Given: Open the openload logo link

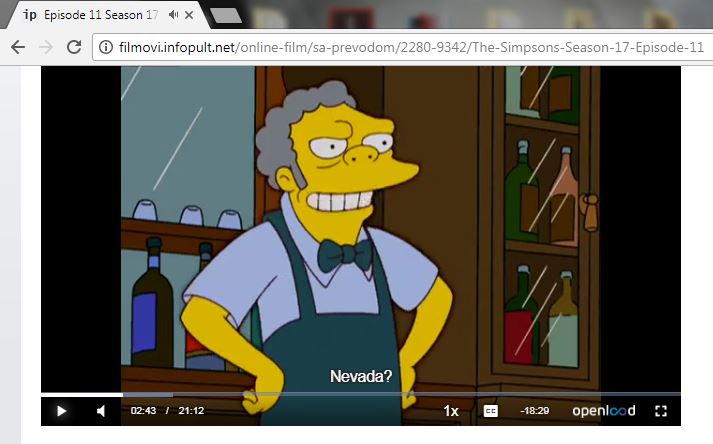Looking at the screenshot, I should point(603,411).
